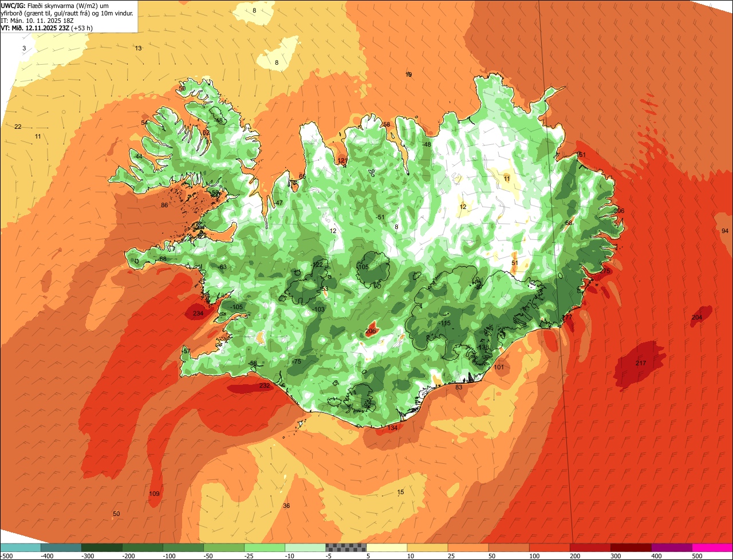Click the valid time 'VT: Mið. 12.11.2025 23Z (+53 h)'
Screen dimensions: 733x560
[47, 28]
